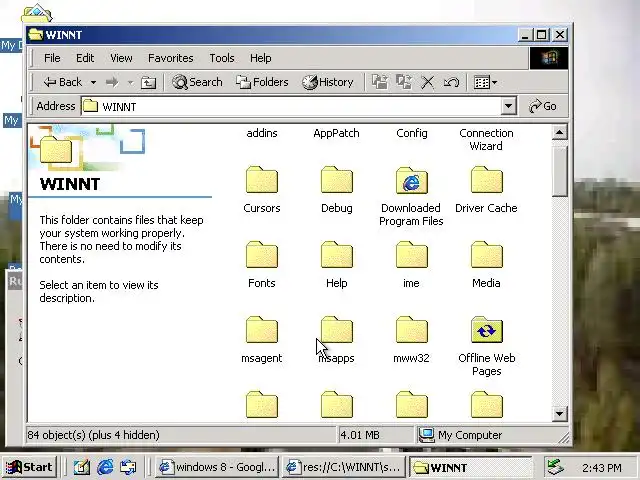Select the msapps folder icon
The image size is (640, 480).
point(337,330)
